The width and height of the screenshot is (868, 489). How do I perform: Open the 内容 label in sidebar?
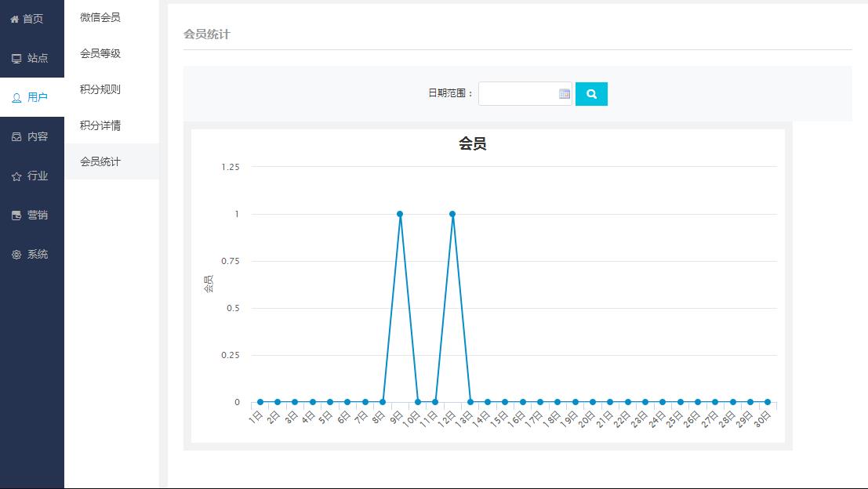[x=38, y=136]
